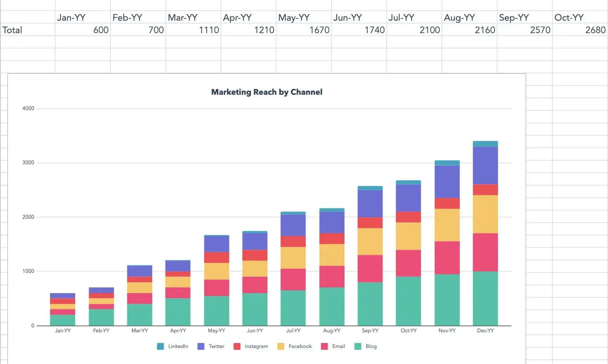Click the Dec-YY Blog bar segment

pos(485,298)
